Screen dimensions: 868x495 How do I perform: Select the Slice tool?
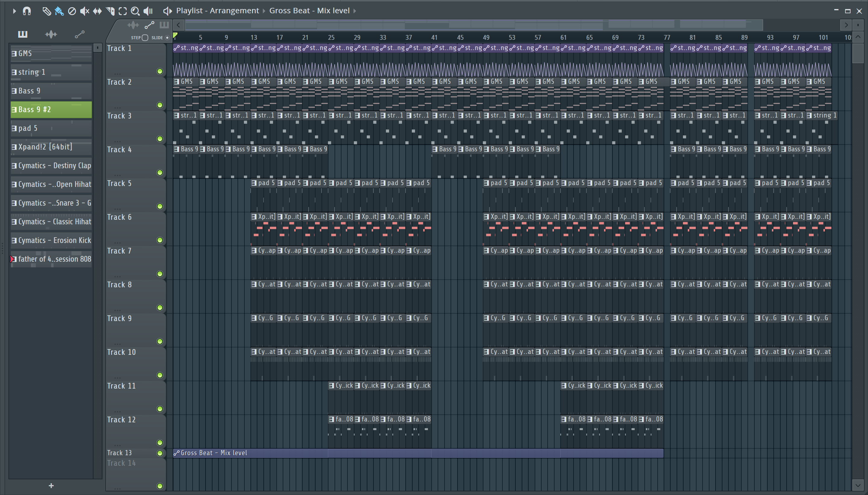click(x=110, y=11)
